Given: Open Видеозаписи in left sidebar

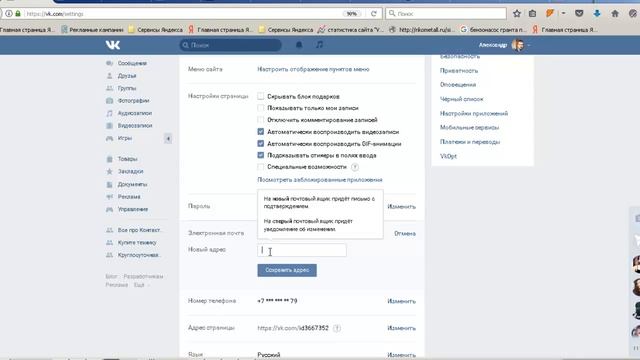Looking at the screenshot, I should click(x=135, y=126).
